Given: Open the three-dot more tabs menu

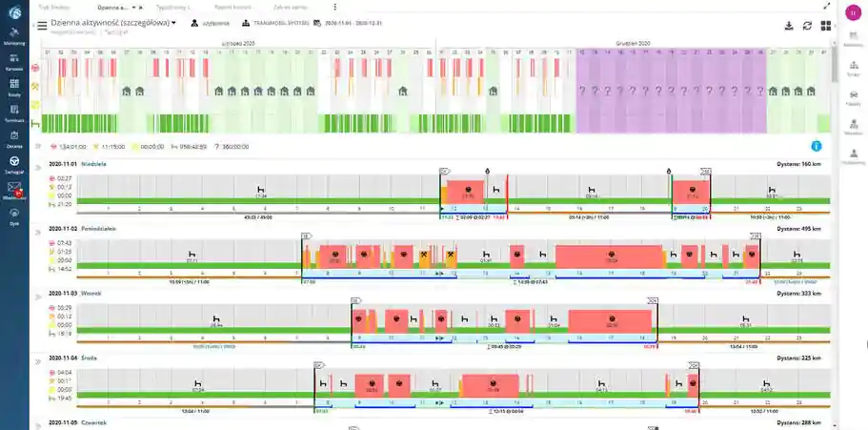Looking at the screenshot, I should pos(334,8).
